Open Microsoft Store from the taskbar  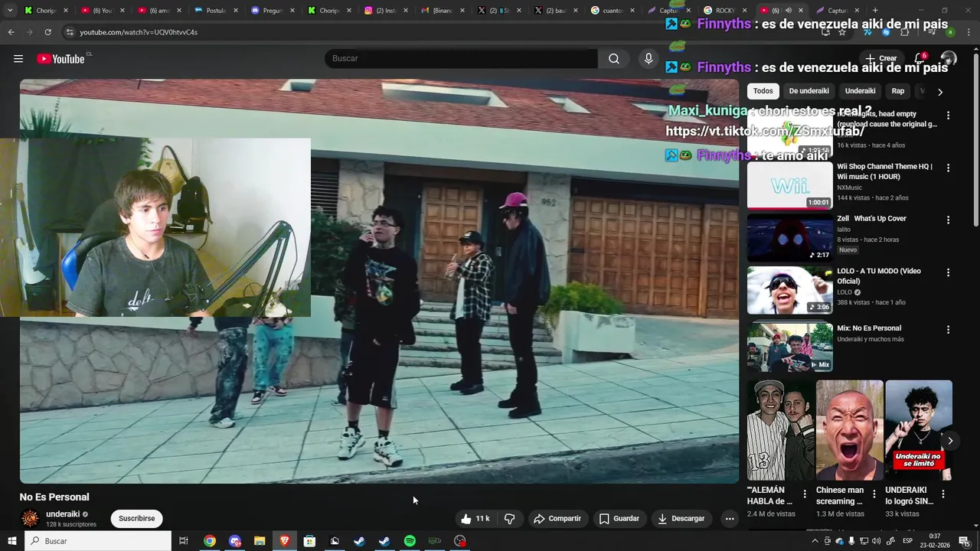[x=309, y=541]
